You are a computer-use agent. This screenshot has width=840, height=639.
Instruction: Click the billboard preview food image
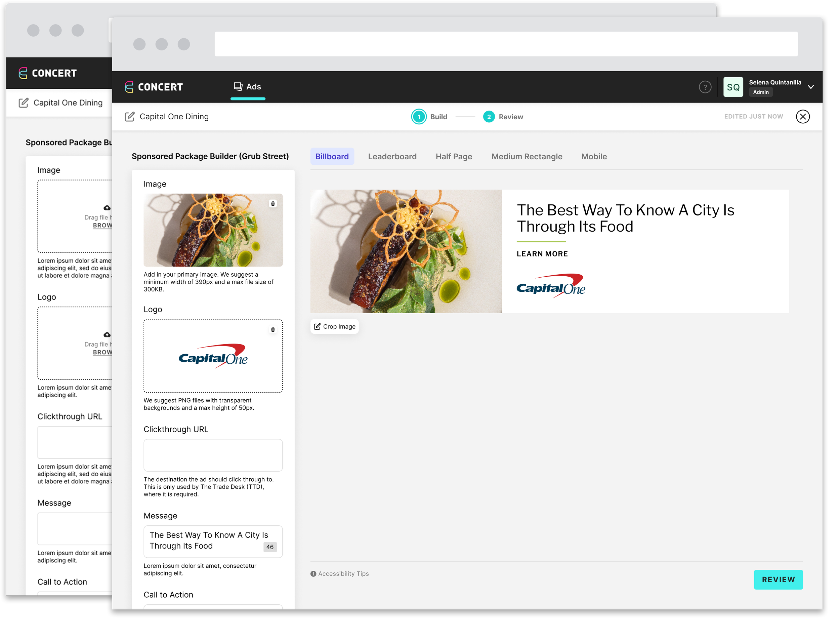[x=406, y=251]
